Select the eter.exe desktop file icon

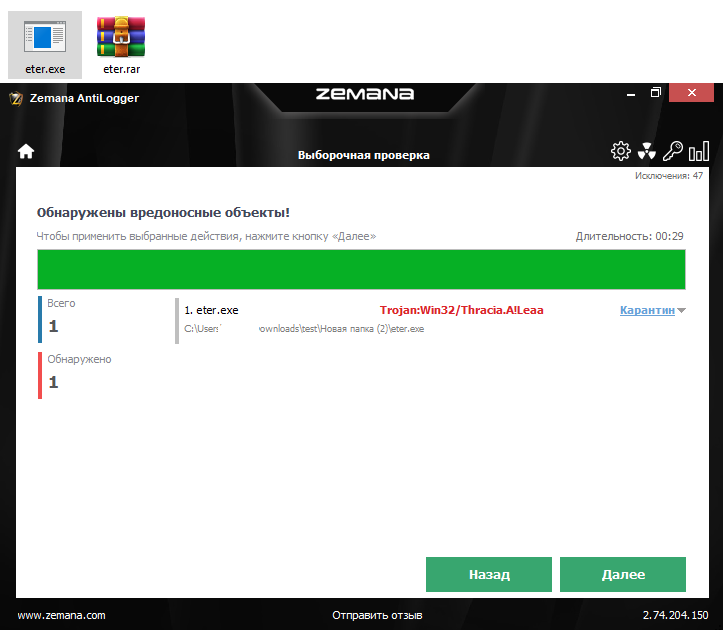coord(45,45)
